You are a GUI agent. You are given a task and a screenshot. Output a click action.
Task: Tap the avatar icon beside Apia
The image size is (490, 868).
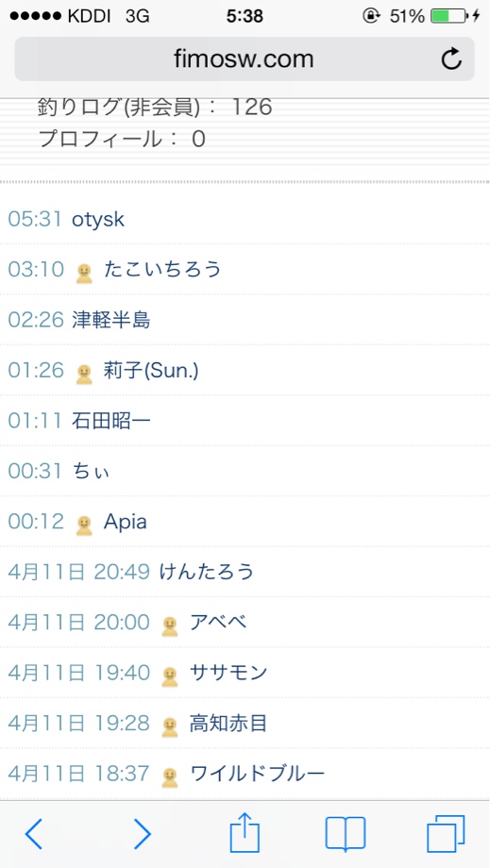click(x=84, y=526)
